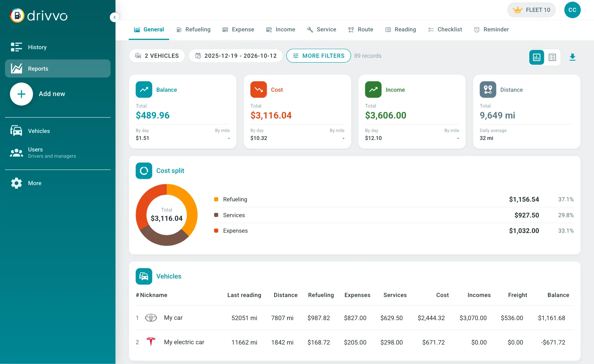Click the Cost split section icon

(x=144, y=171)
